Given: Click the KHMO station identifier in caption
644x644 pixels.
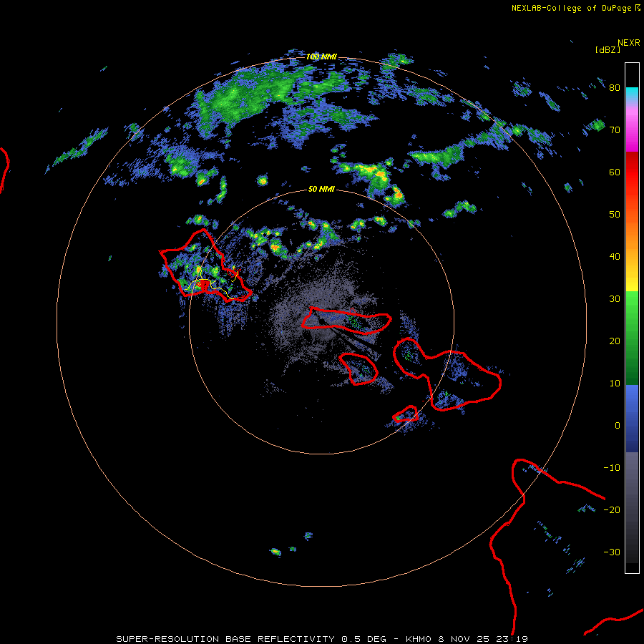Looking at the screenshot, I should tap(419, 639).
